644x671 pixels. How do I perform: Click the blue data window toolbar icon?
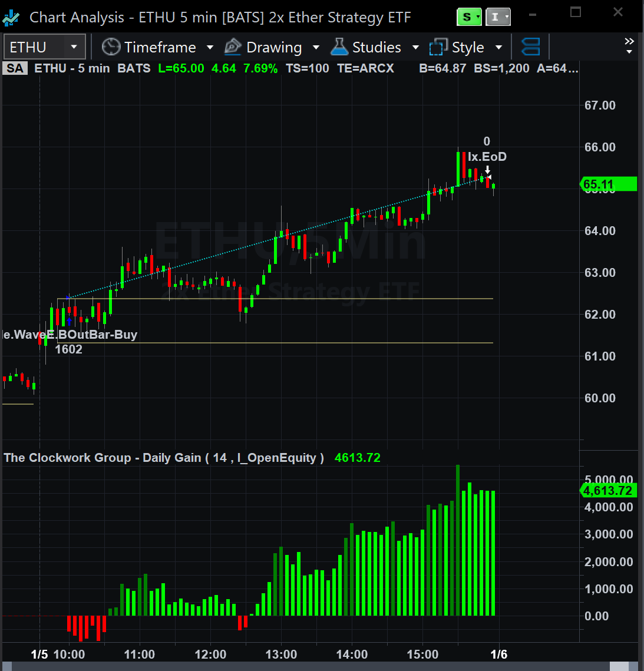pos(531,47)
